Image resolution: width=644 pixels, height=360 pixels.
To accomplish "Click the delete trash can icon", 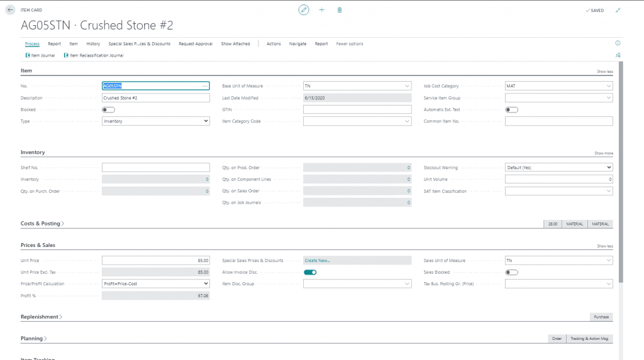I will point(340,10).
